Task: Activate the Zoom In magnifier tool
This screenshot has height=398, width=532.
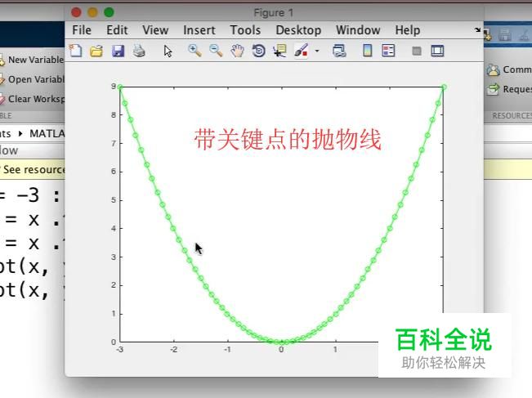Action: [194, 51]
